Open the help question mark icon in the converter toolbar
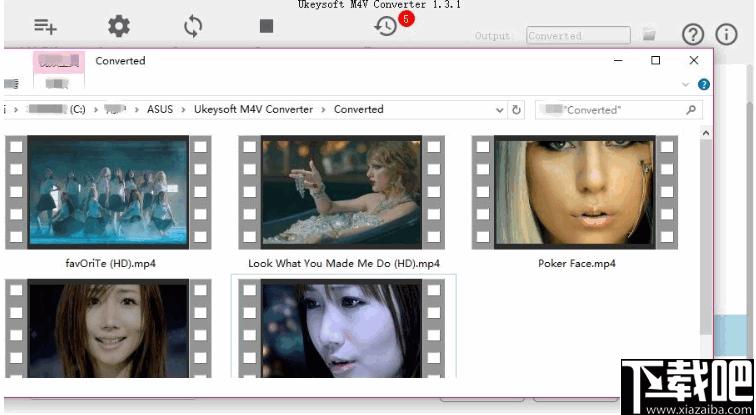 click(693, 35)
